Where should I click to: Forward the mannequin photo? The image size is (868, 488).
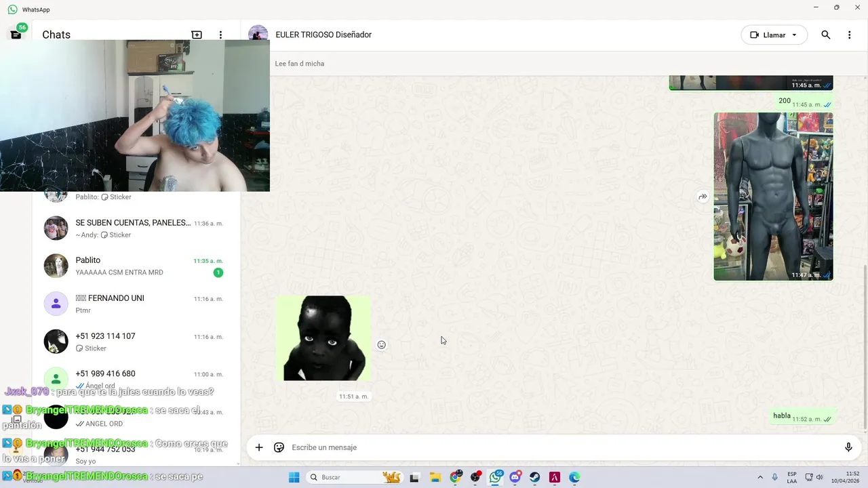703,197
